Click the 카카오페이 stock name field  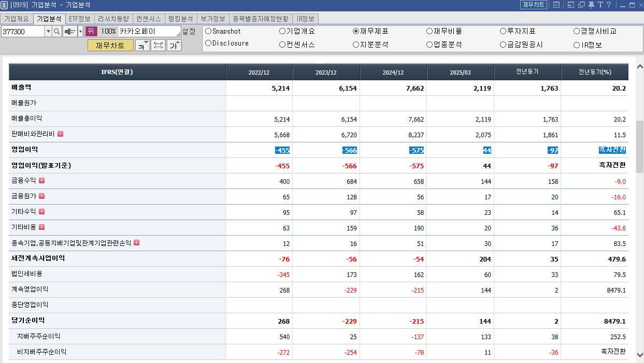click(149, 31)
